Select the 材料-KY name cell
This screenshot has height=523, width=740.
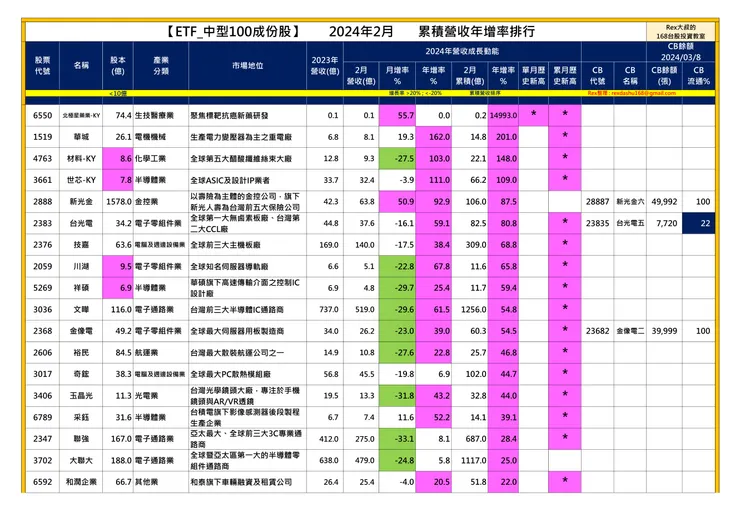coord(81,159)
